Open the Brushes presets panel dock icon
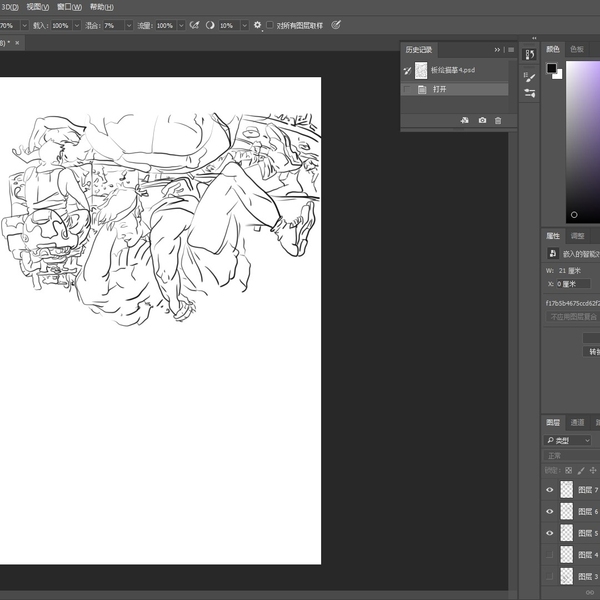Screen dimensions: 600x600 pos(530,93)
